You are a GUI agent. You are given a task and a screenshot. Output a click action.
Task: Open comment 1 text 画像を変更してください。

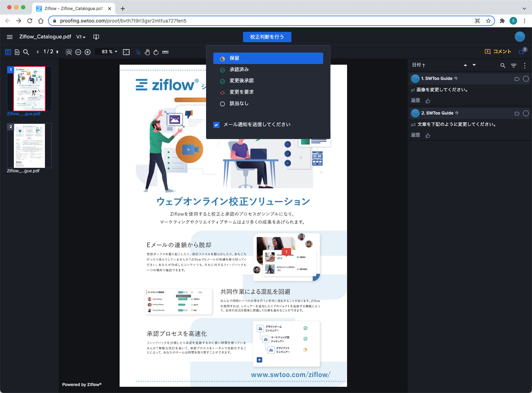pyautogui.click(x=442, y=90)
